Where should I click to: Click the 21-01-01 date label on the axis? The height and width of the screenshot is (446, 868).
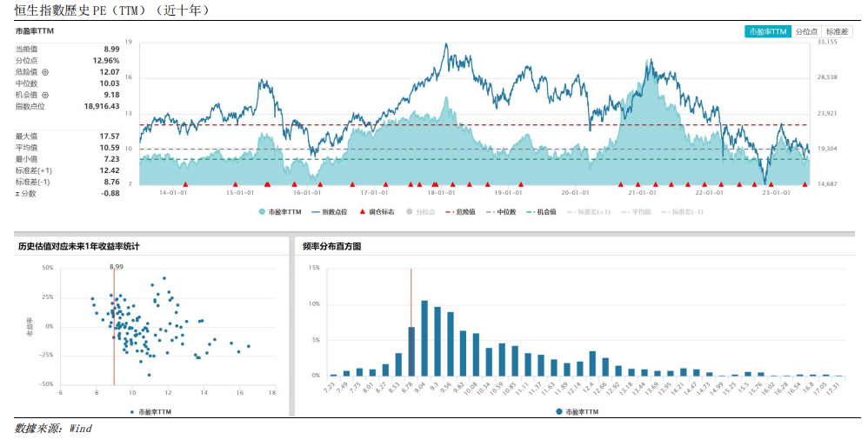[642, 193]
